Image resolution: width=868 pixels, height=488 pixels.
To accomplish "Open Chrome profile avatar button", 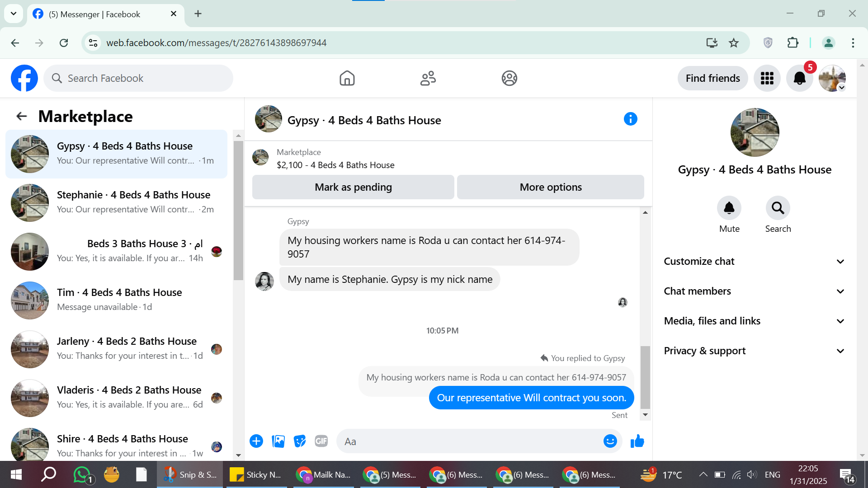I will tap(828, 43).
